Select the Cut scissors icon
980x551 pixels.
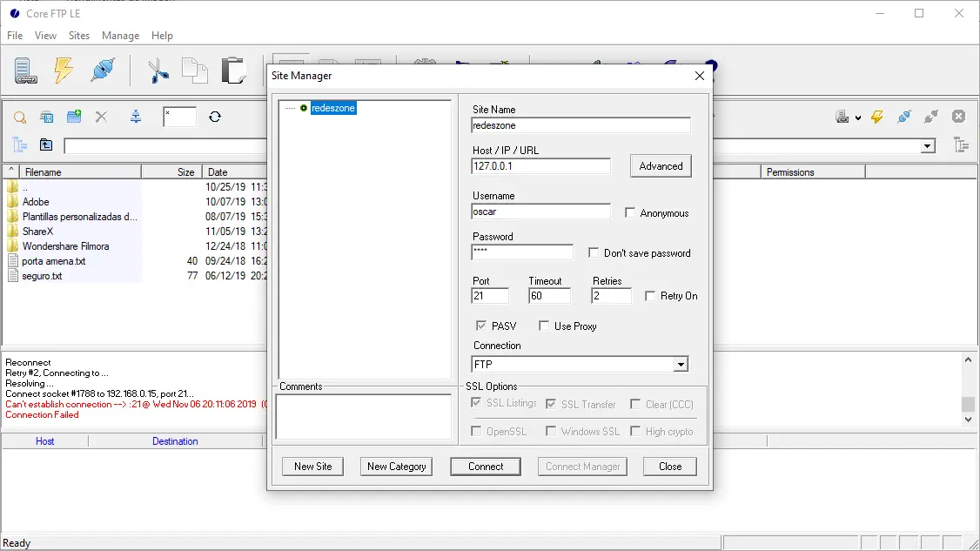pos(158,70)
